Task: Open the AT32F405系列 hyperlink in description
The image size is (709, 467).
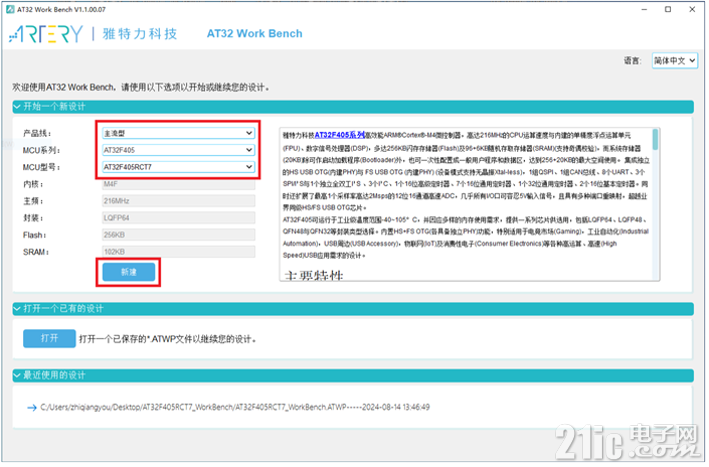Action: click(341, 135)
